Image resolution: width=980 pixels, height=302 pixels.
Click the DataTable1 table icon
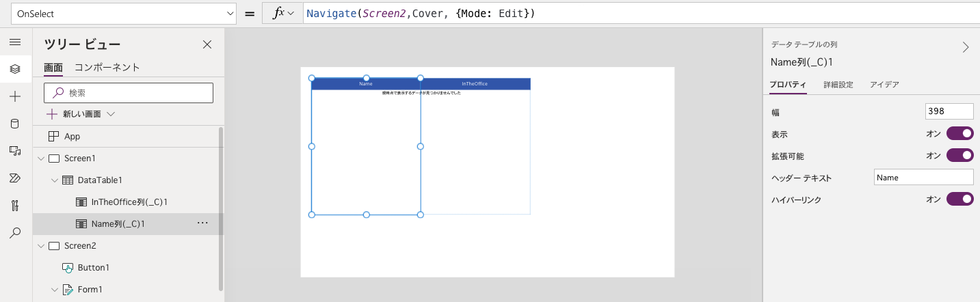pos(68,180)
